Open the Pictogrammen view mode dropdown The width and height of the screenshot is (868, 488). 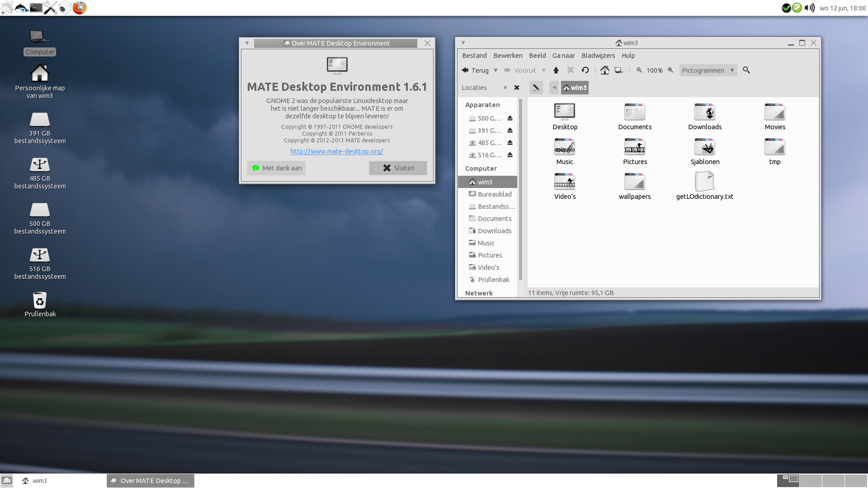click(708, 70)
